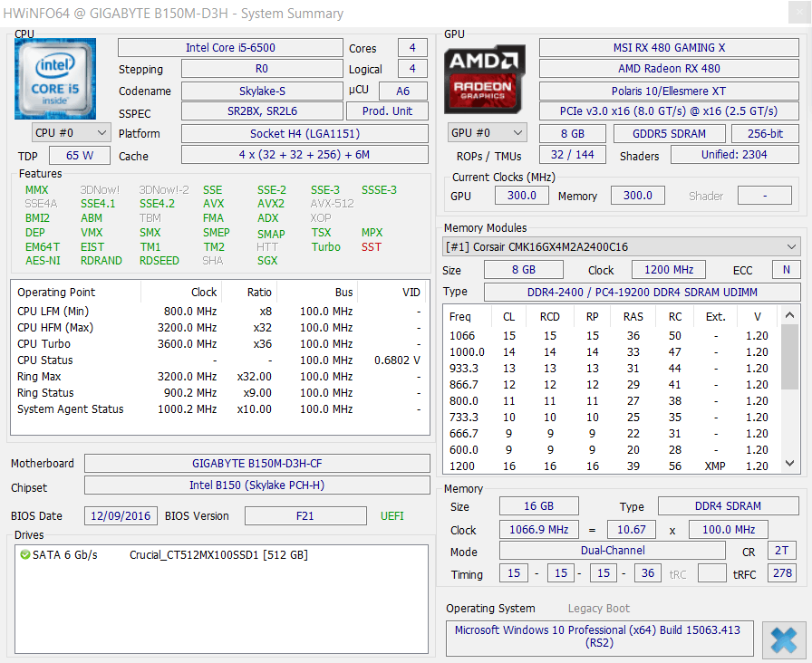Viewport: 812px width, 663px height.
Task: Click the memory timings scrollbar down arrow
Action: pos(789,463)
